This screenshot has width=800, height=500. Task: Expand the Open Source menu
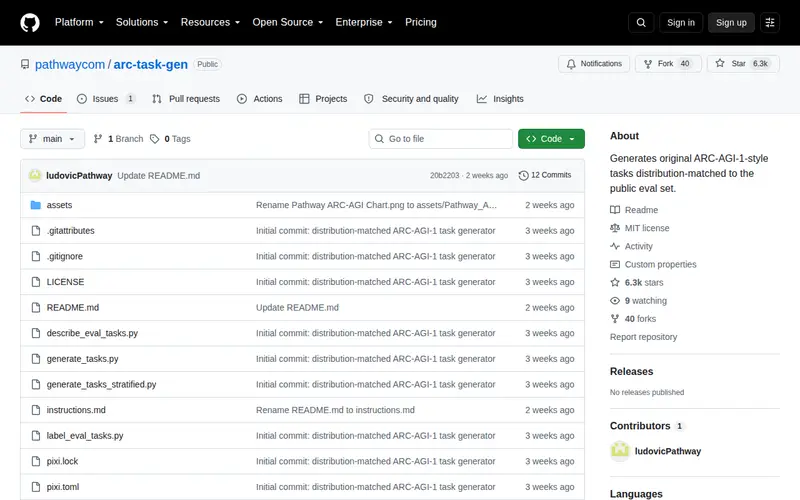pos(288,22)
